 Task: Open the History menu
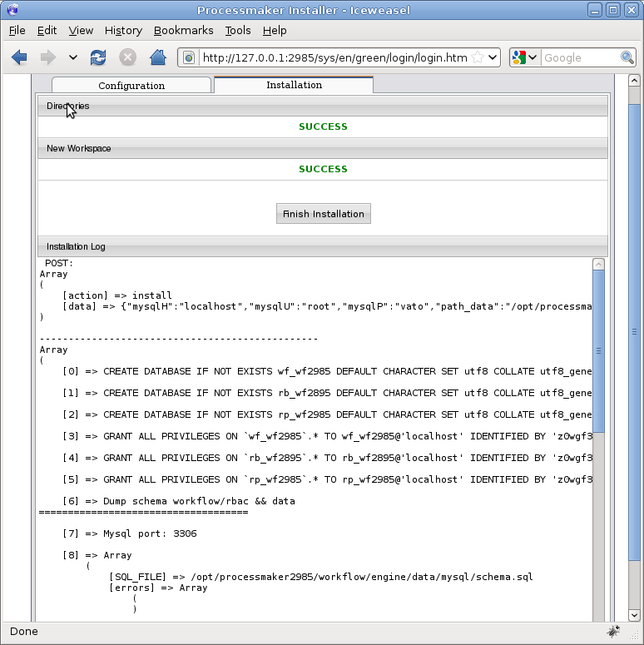coord(123,30)
